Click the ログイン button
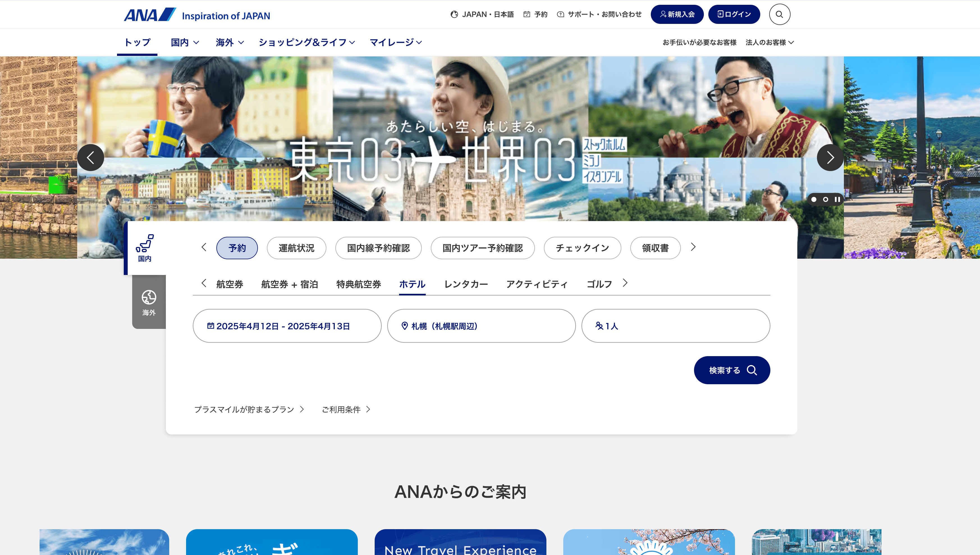This screenshot has height=555, width=980. point(734,15)
